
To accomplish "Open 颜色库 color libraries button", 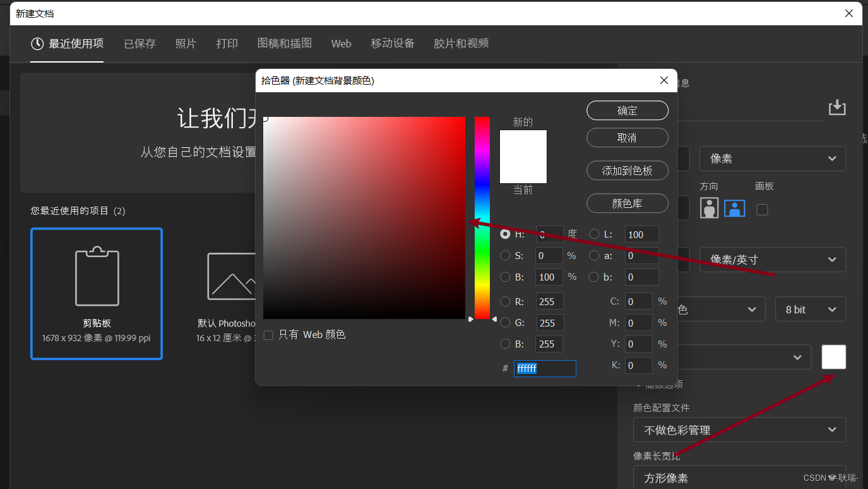I will click(627, 203).
